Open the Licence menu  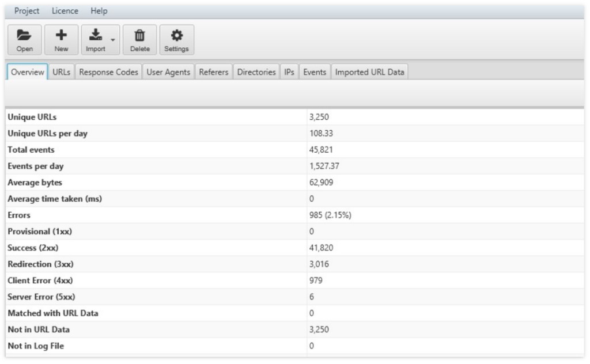coord(65,10)
